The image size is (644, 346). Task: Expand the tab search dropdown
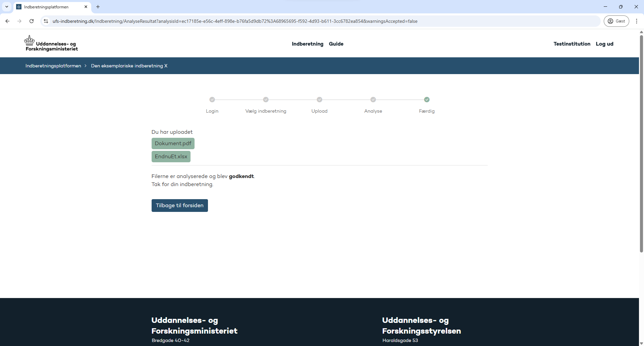tap(7, 7)
